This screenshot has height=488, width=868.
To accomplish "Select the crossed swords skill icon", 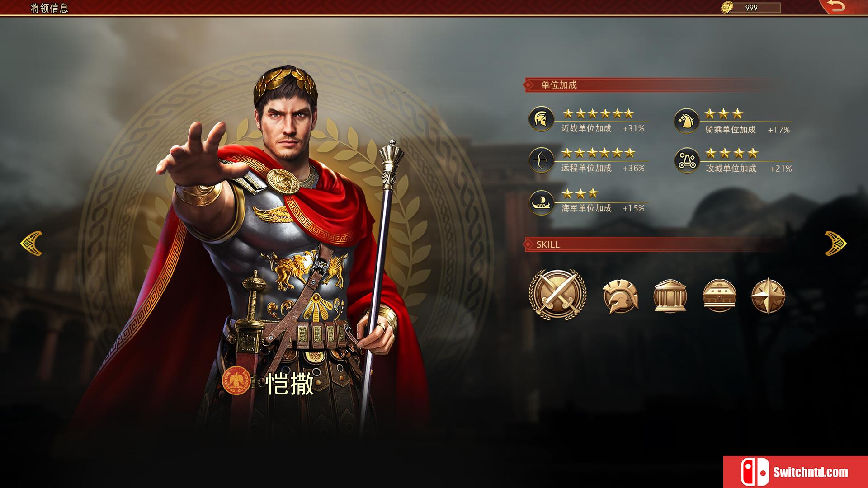I will pyautogui.click(x=558, y=295).
